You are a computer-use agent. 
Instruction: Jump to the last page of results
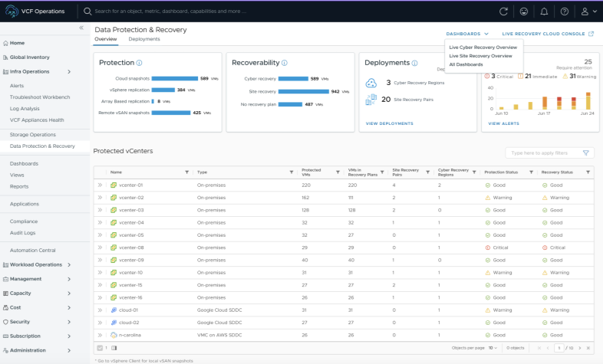588,348
